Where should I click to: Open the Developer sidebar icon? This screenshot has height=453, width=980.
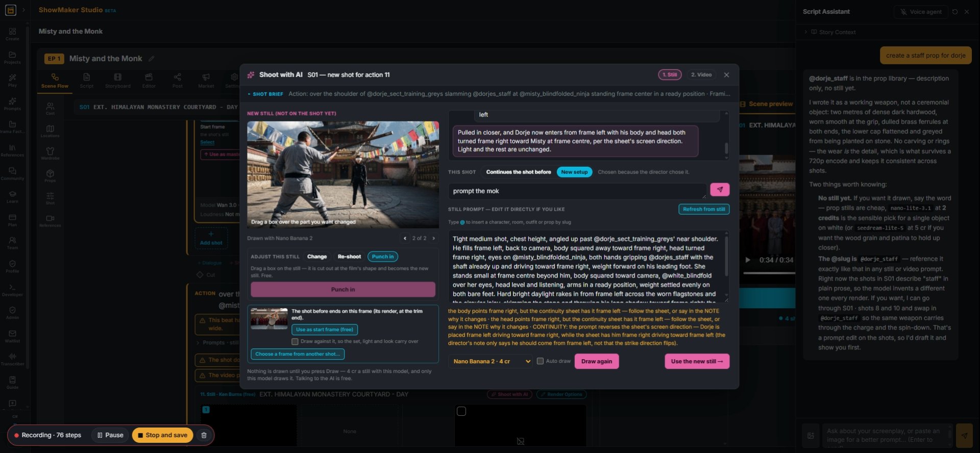coord(12,290)
